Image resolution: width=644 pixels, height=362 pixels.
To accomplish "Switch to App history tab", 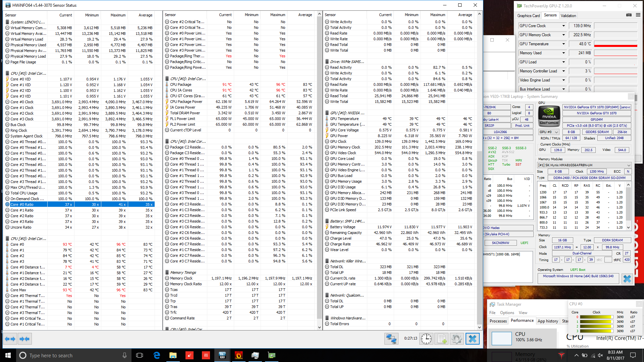I will pyautogui.click(x=547, y=321).
